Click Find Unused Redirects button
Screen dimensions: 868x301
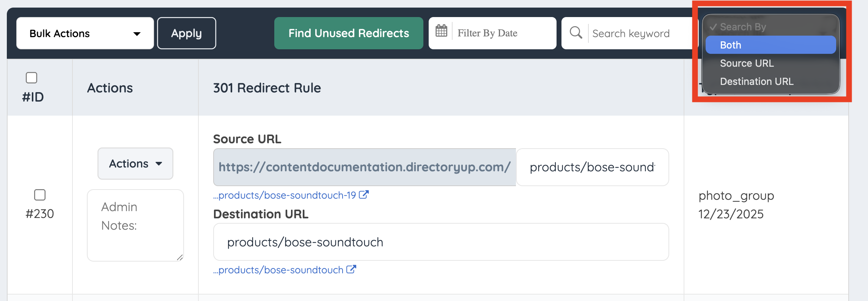pyautogui.click(x=348, y=33)
